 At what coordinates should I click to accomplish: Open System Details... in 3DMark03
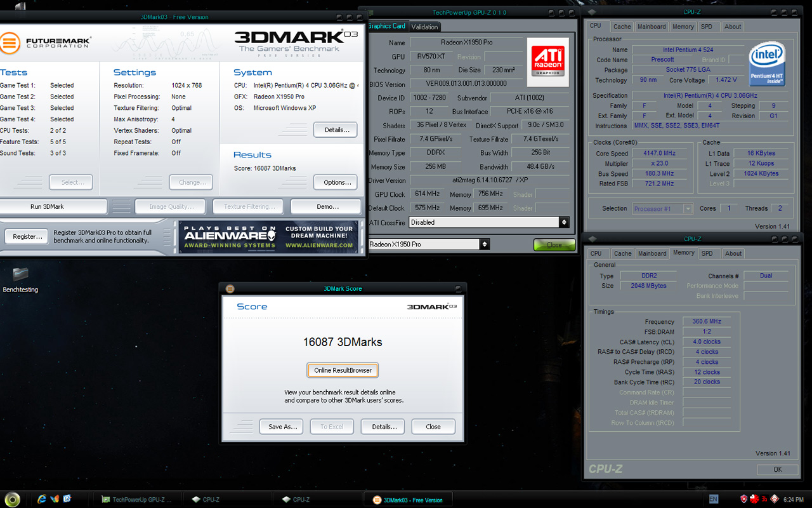click(336, 130)
